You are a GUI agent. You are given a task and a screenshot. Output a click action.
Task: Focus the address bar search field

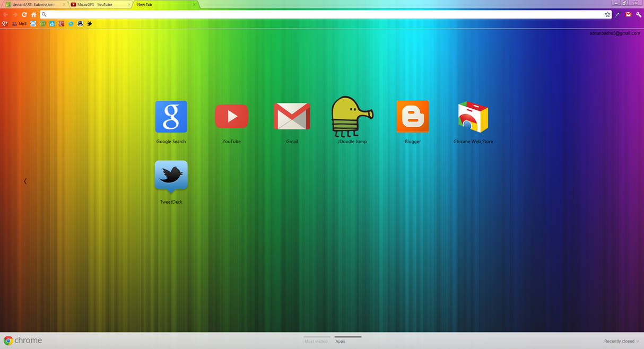(326, 14)
